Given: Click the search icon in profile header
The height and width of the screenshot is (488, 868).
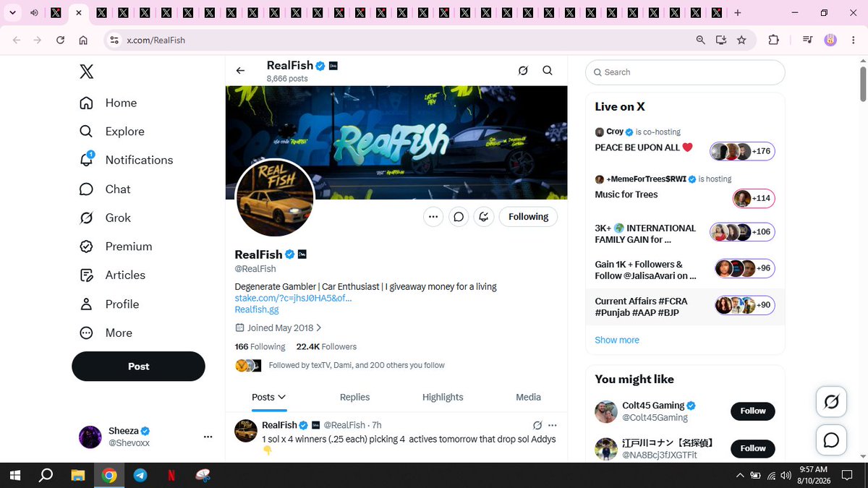Looking at the screenshot, I should click(548, 70).
